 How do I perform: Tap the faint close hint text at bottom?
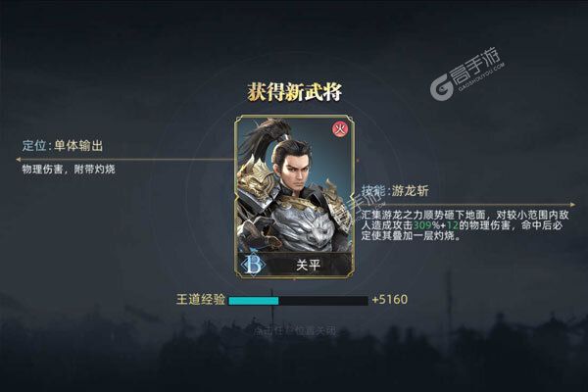tap(294, 331)
